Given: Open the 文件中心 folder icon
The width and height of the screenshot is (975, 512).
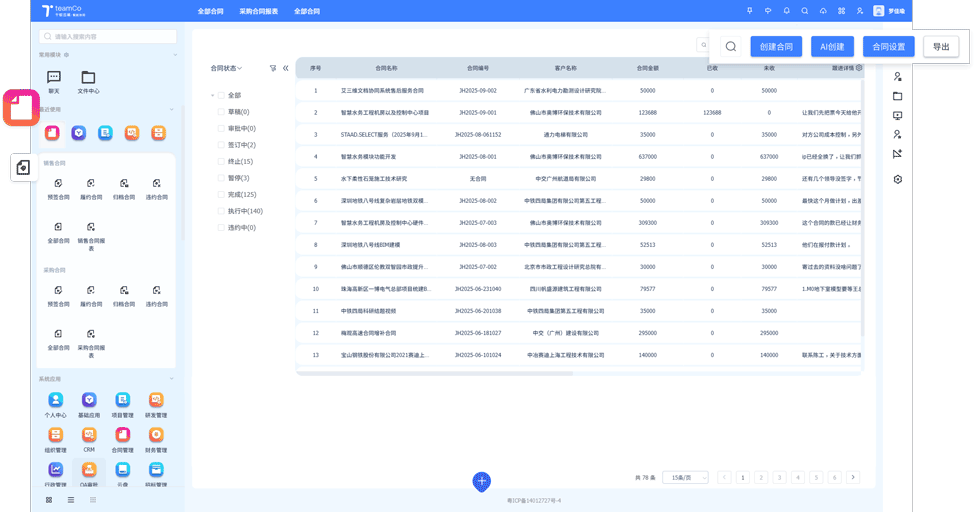Looking at the screenshot, I should (88, 78).
